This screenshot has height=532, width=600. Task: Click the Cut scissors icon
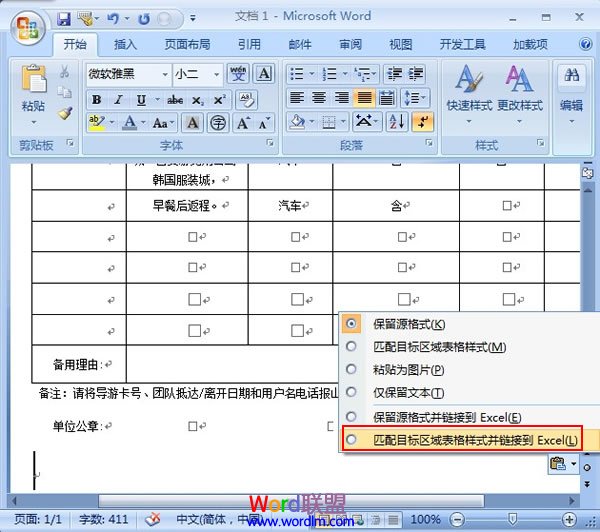(64, 72)
